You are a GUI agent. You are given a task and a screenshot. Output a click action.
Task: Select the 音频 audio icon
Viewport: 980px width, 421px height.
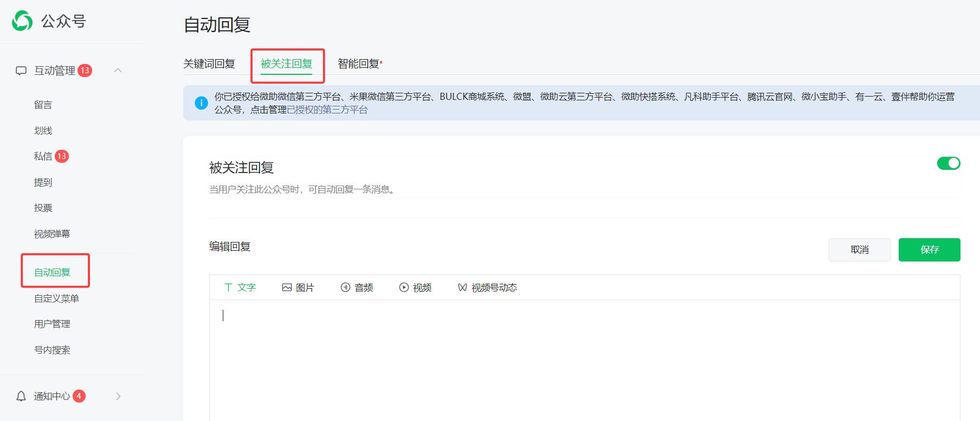[x=345, y=288]
